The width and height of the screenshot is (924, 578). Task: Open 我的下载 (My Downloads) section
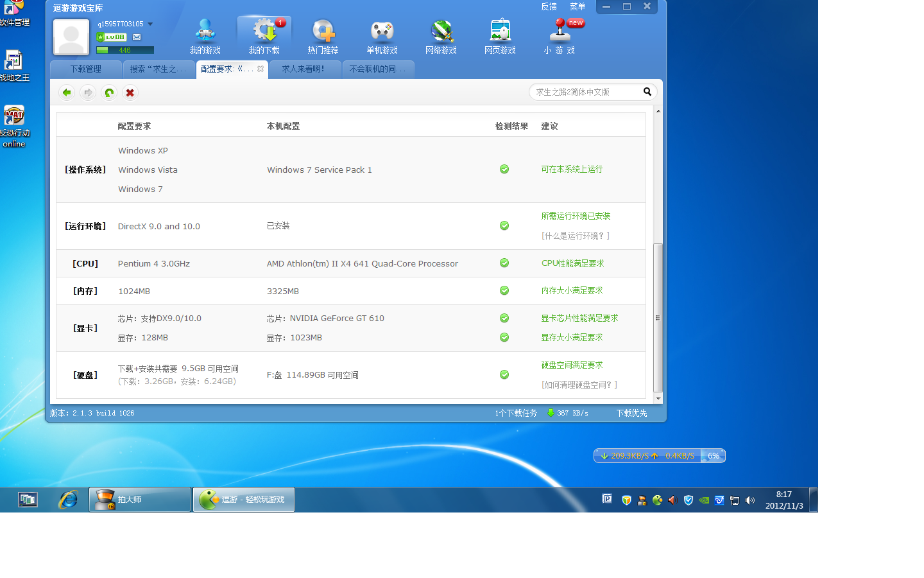(x=264, y=37)
